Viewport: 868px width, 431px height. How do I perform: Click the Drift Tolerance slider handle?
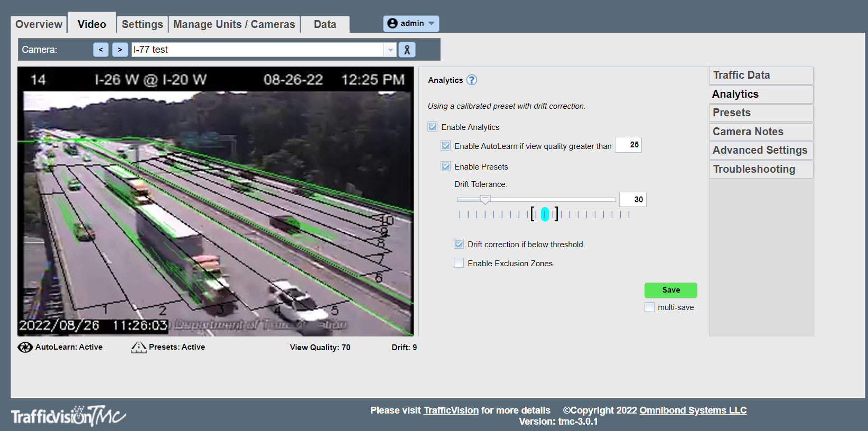(485, 199)
